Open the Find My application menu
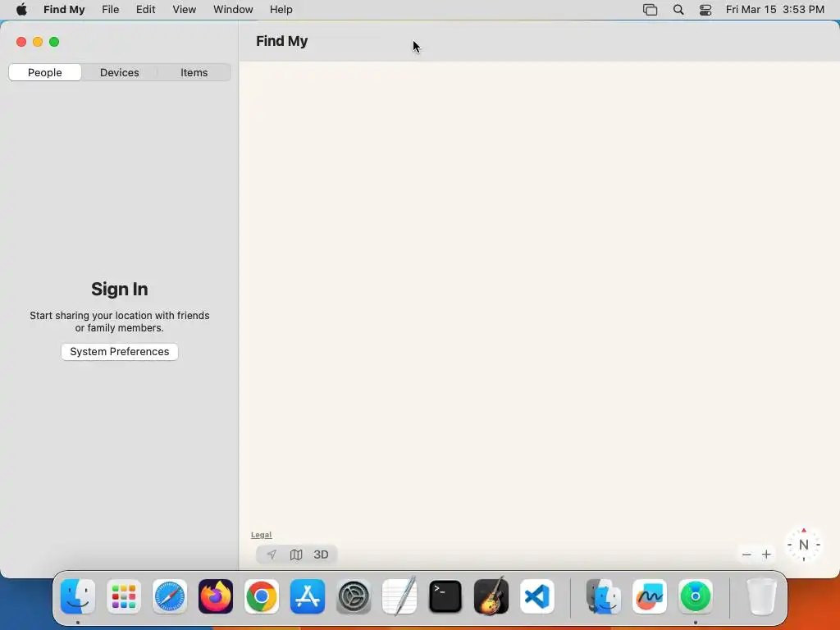Screen dimensions: 840x630 click(64, 10)
